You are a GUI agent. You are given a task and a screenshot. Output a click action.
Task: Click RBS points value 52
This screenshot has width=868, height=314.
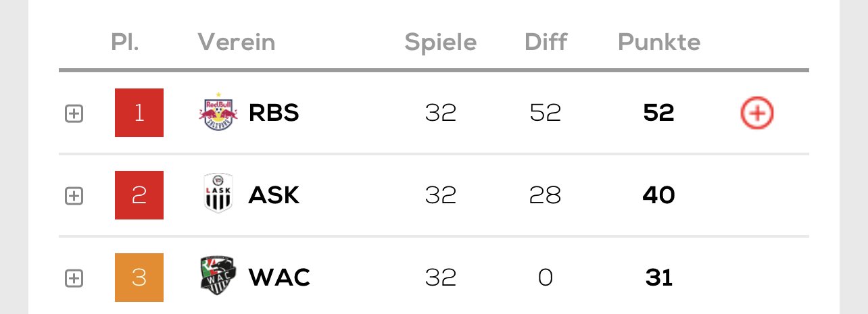(659, 113)
